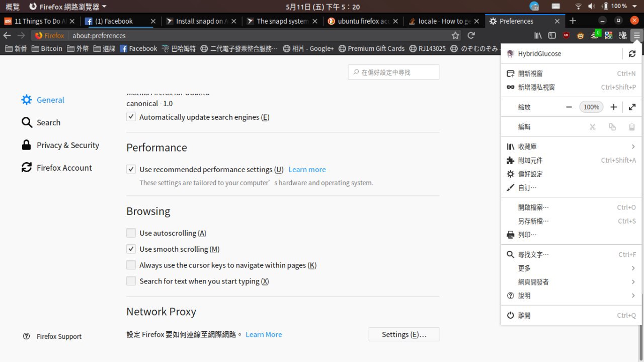Open the Search settings category
This screenshot has height=362, width=644.
click(x=41, y=122)
